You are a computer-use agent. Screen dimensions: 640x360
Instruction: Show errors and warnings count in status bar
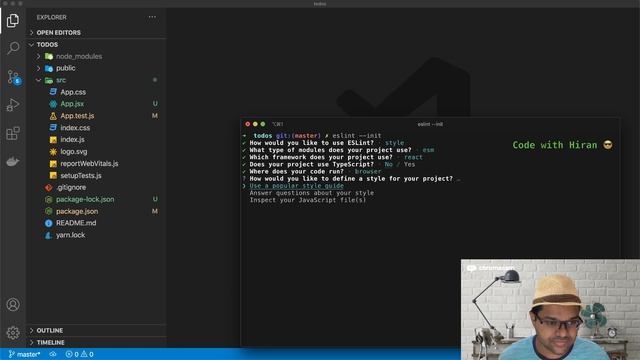(80, 354)
